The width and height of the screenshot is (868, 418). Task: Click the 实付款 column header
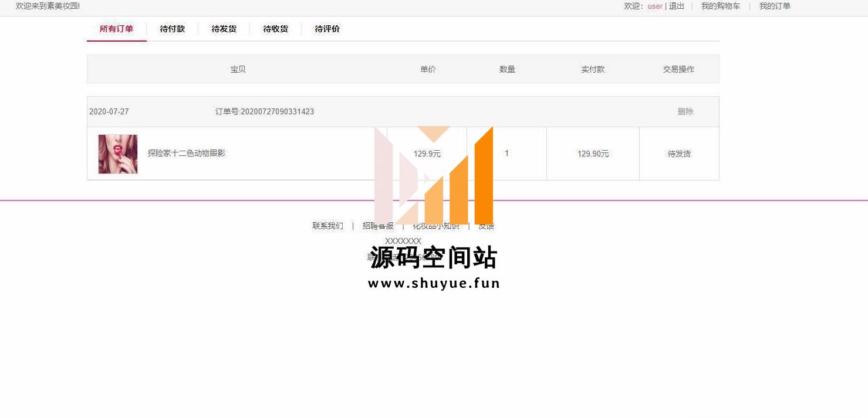[x=593, y=69]
